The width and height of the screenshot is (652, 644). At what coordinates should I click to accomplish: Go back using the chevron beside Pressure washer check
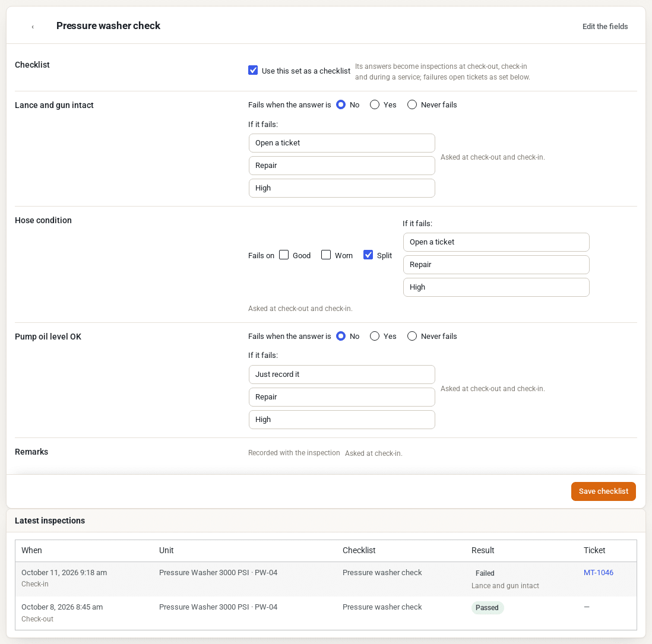[33, 27]
